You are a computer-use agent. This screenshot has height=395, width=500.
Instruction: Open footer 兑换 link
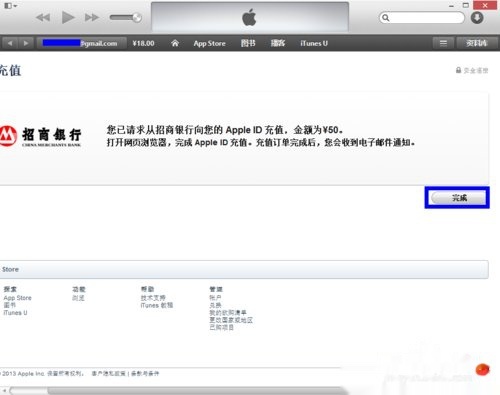215,305
